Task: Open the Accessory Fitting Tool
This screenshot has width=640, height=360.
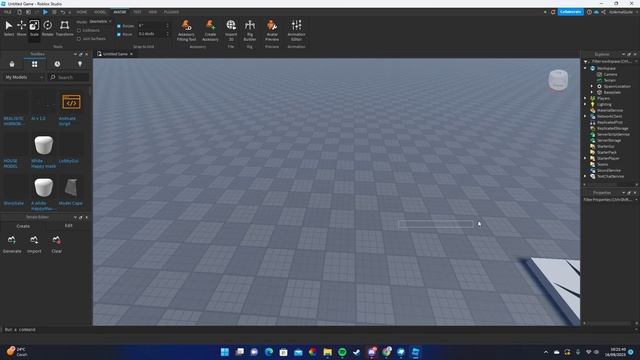Action: (x=187, y=30)
